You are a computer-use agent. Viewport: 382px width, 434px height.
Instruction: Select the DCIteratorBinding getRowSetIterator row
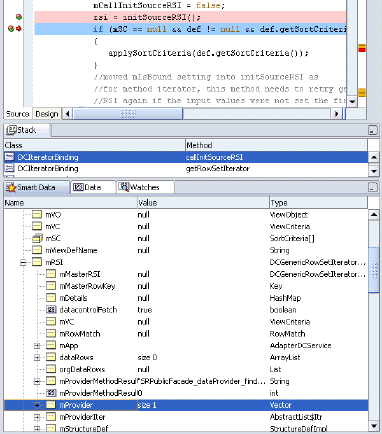(x=186, y=168)
